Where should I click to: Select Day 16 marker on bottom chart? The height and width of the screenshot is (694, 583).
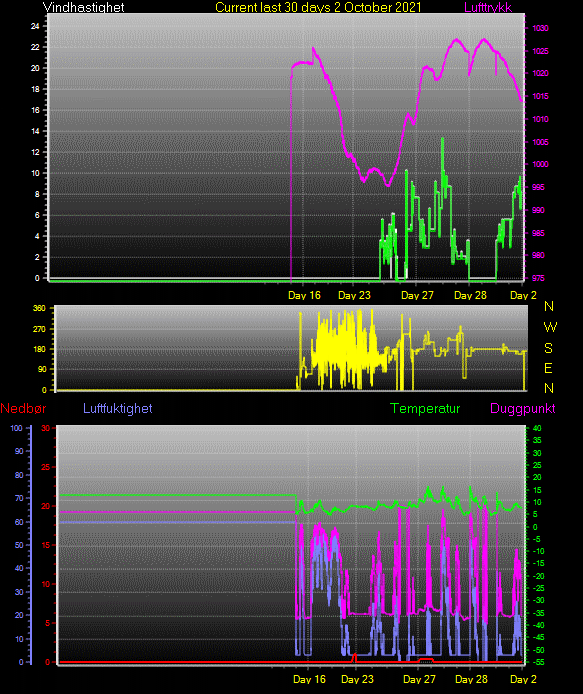click(309, 679)
